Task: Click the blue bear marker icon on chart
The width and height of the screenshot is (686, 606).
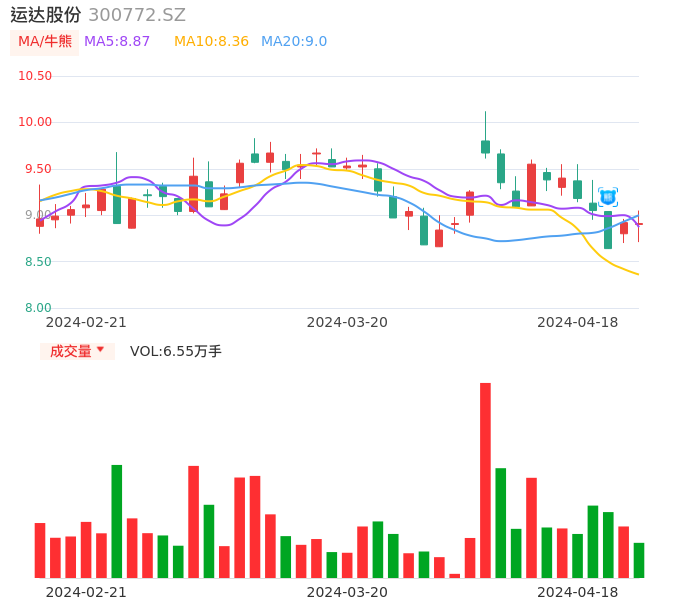Action: 608,197
